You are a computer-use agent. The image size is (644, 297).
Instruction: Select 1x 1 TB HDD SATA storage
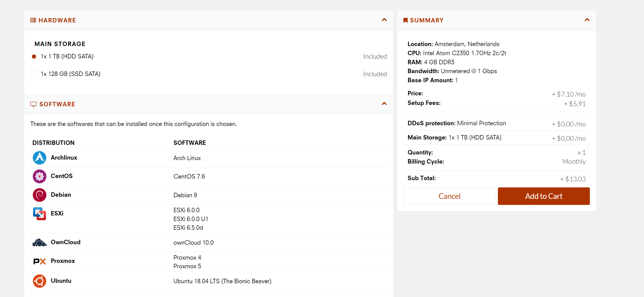click(34, 57)
